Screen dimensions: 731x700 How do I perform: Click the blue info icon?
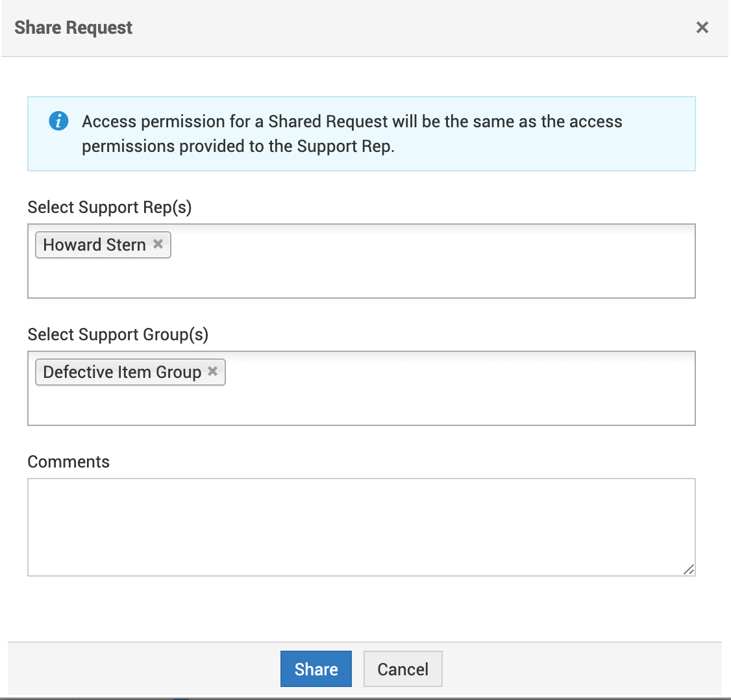[x=58, y=121]
